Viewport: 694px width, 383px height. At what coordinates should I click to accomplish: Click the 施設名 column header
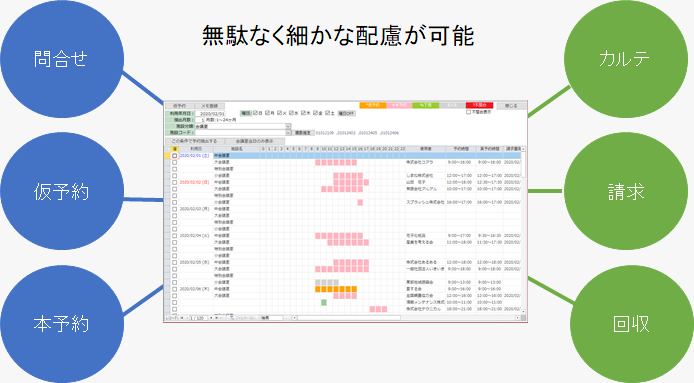click(x=237, y=149)
